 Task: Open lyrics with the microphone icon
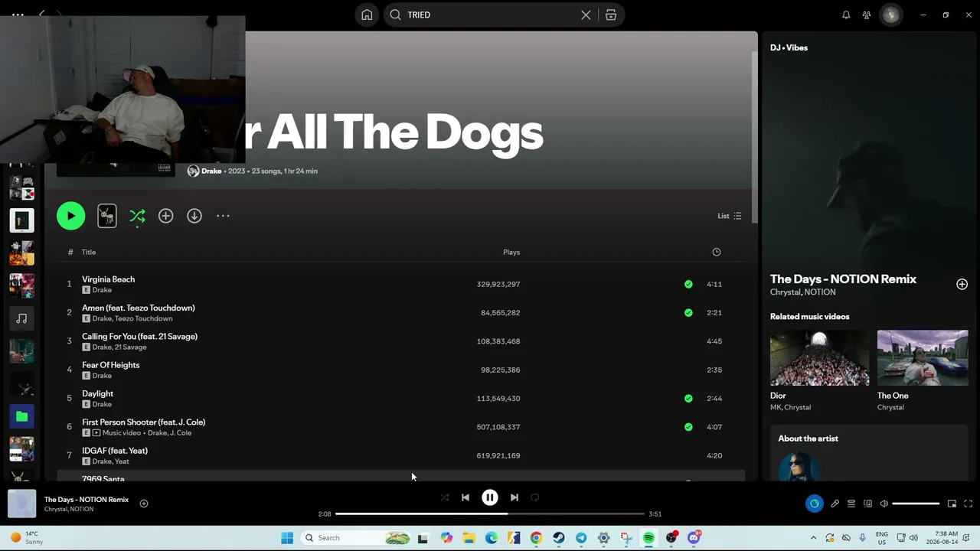pyautogui.click(x=835, y=504)
